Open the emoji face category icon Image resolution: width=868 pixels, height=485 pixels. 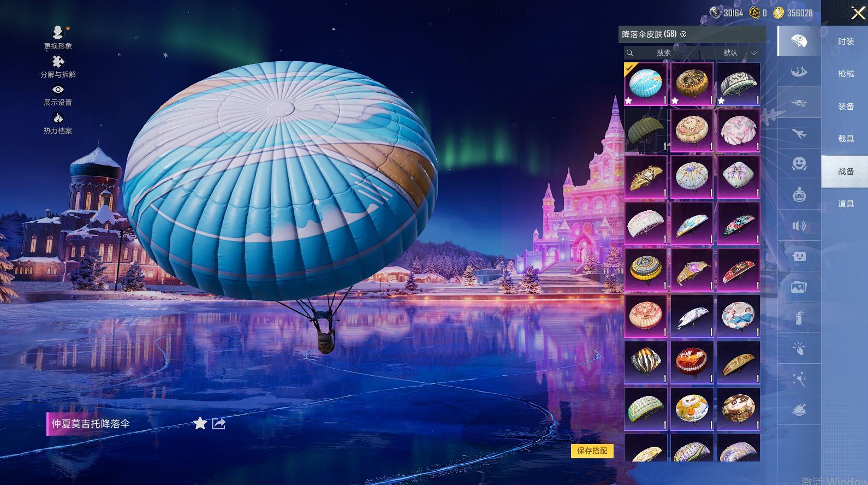799,164
